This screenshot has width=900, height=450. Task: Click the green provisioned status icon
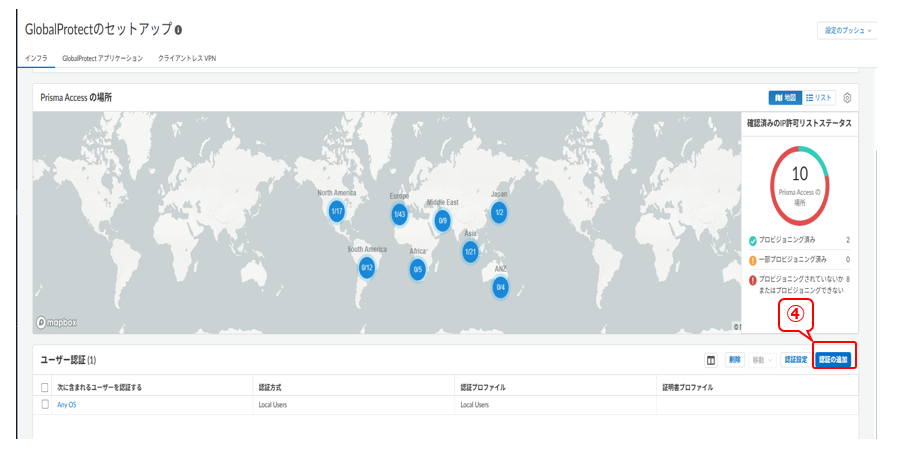[752, 240]
